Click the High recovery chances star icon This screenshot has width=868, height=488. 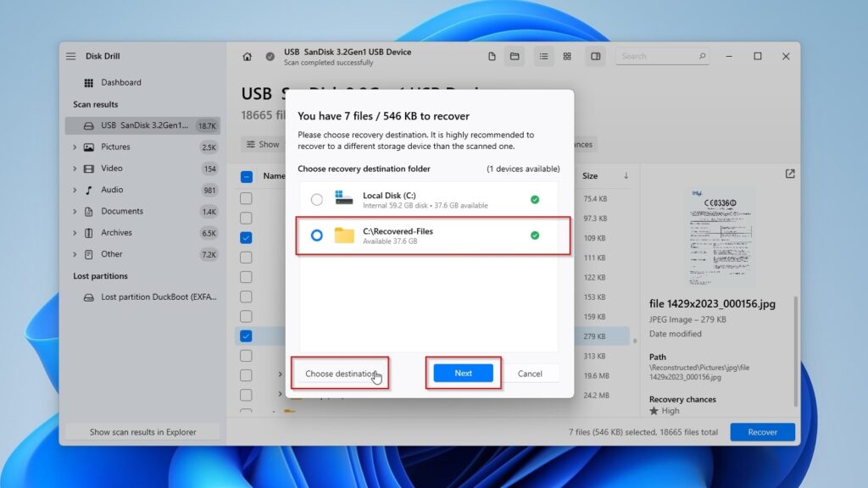click(x=654, y=411)
